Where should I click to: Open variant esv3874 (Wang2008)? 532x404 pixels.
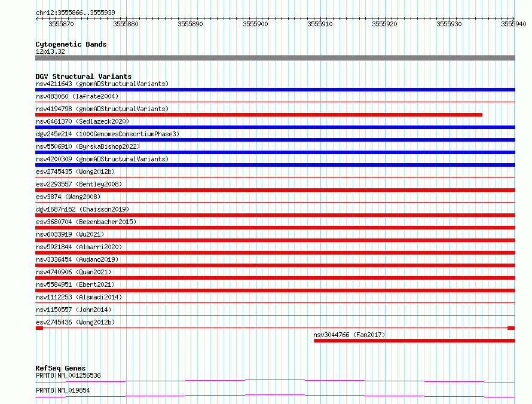point(68,197)
